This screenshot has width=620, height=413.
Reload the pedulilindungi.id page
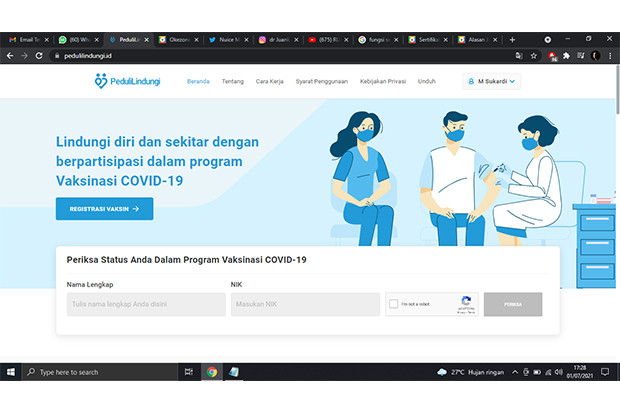pyautogui.click(x=39, y=56)
